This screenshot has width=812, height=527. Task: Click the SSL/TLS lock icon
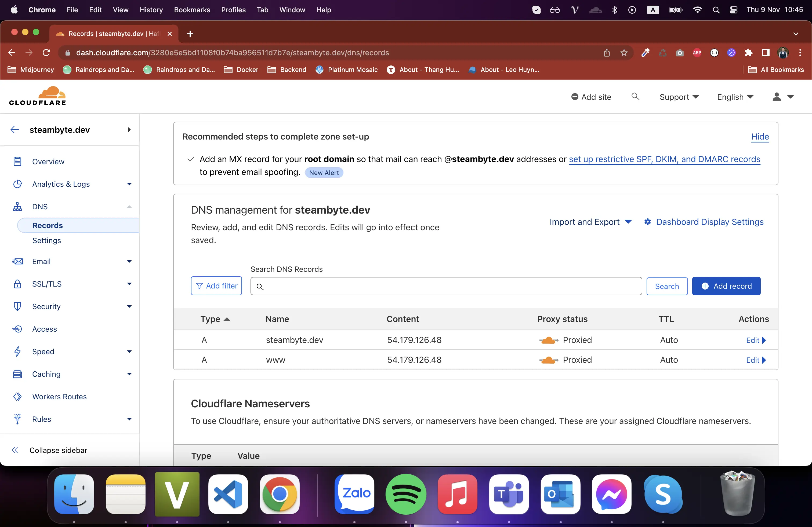tap(17, 284)
